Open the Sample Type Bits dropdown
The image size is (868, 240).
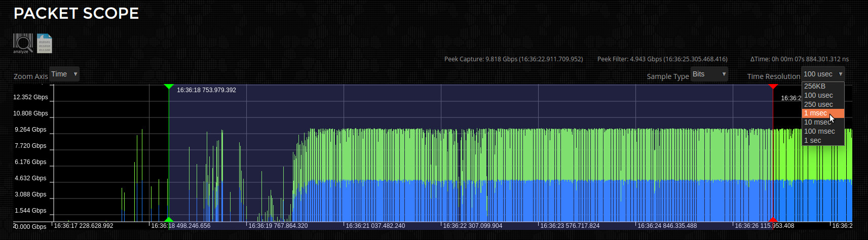[x=709, y=74]
